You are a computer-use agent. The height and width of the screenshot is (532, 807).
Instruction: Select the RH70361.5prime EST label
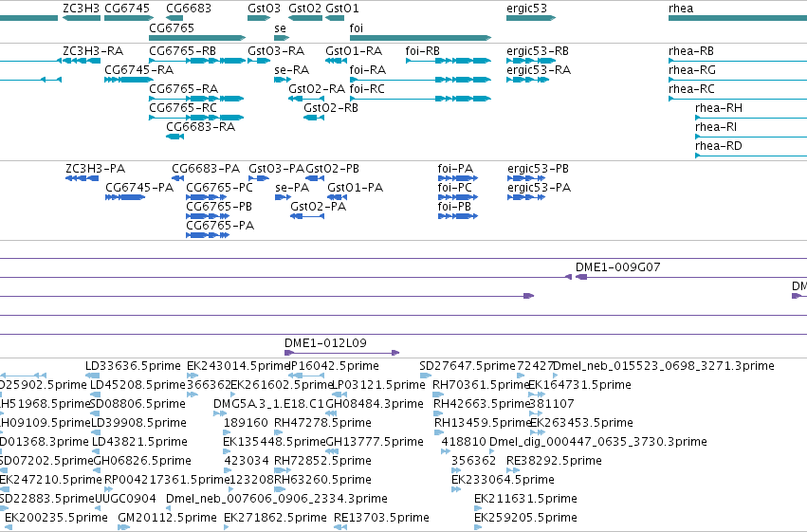tap(481, 385)
